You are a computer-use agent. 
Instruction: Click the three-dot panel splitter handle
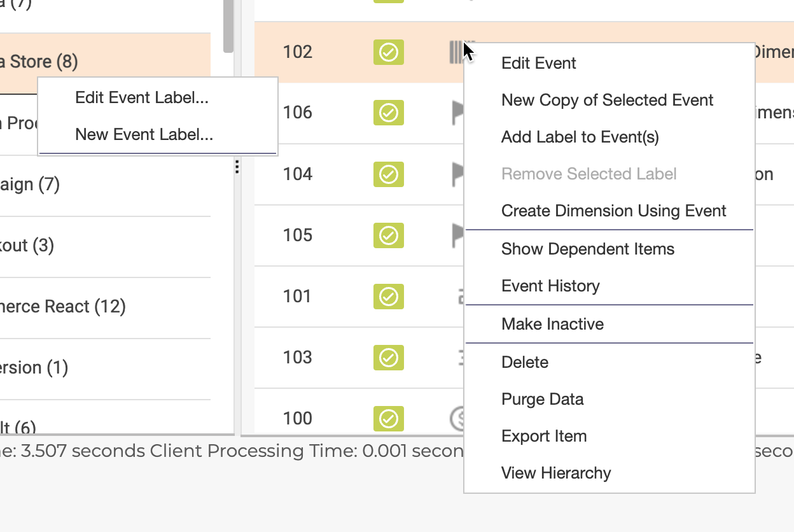(237, 167)
